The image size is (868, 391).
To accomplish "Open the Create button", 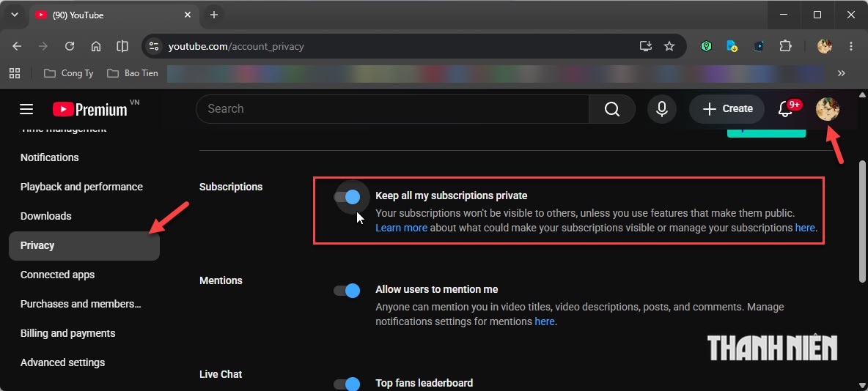I will coord(727,109).
